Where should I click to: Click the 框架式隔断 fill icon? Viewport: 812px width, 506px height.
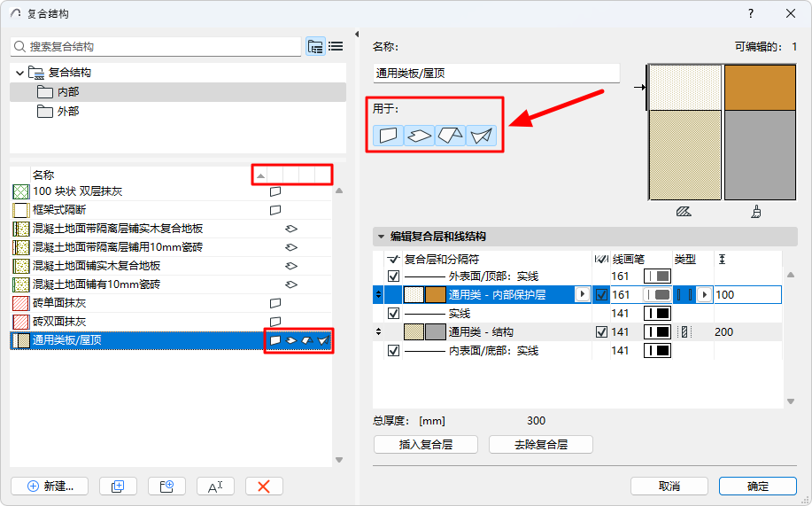click(20, 211)
